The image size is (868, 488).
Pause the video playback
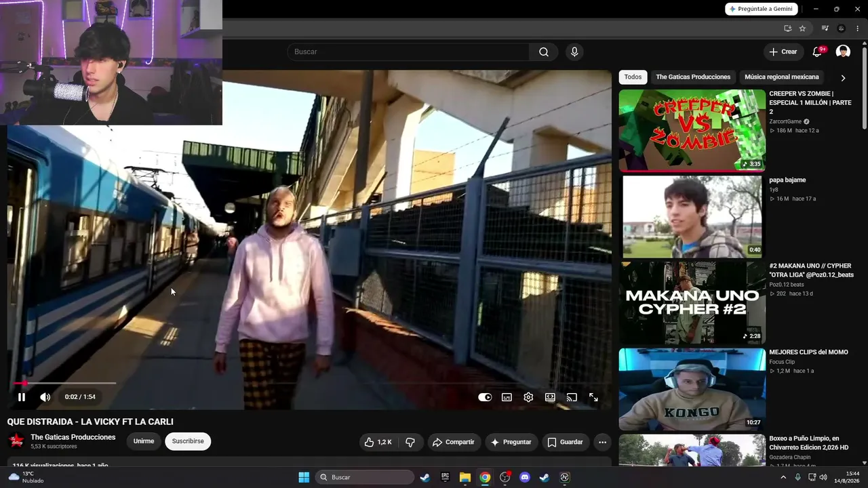click(x=21, y=397)
